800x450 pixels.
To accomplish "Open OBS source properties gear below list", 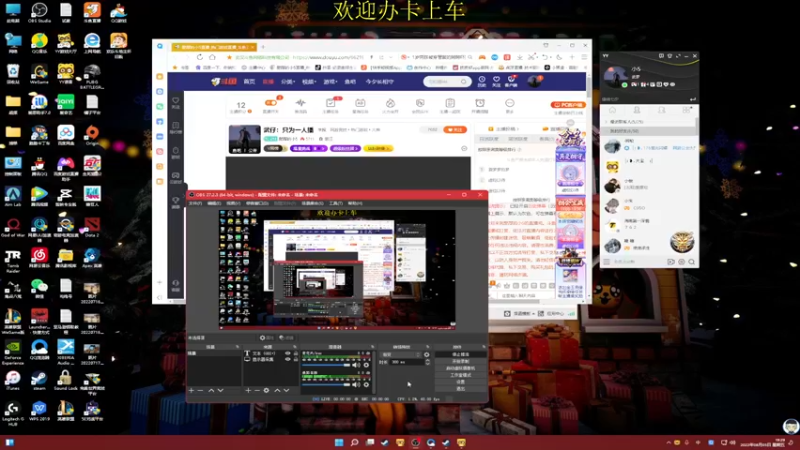I will (x=266, y=390).
